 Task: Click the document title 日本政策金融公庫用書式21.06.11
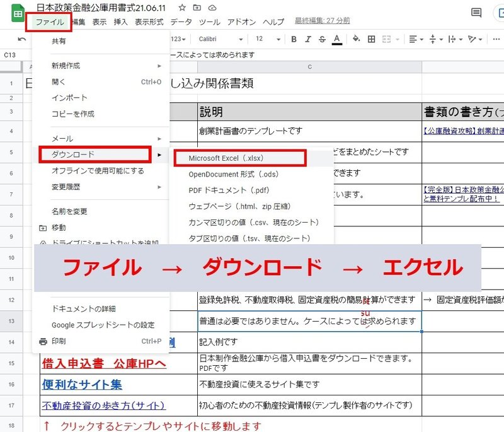pos(101,8)
